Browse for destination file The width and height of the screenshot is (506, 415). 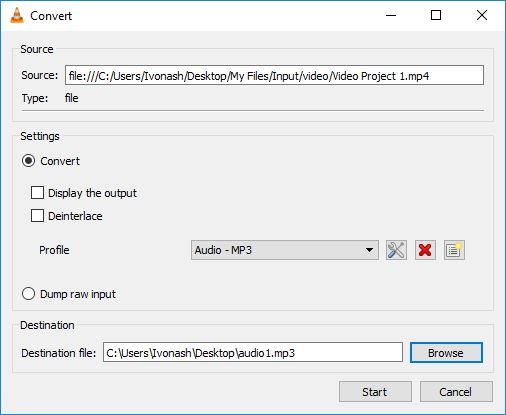coord(446,353)
